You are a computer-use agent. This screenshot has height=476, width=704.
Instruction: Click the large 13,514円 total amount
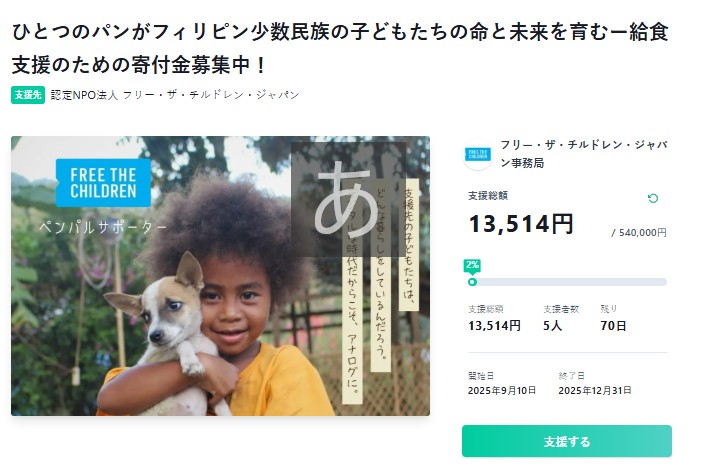[x=520, y=223]
